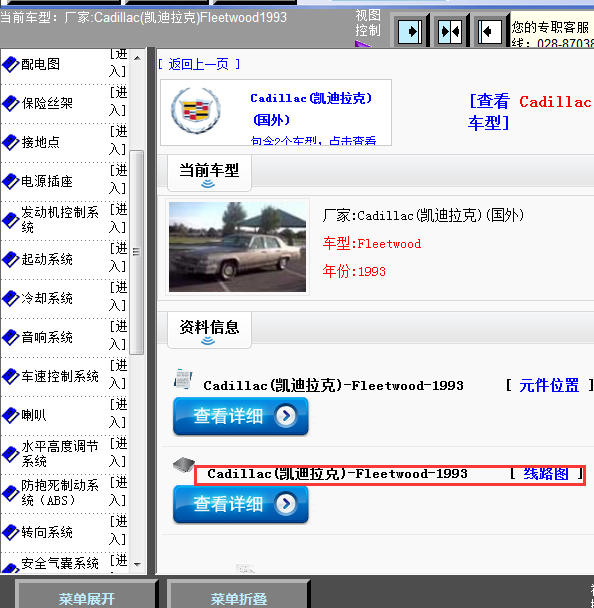Image resolution: width=594 pixels, height=608 pixels.
Task: Open 电源插座 in the left menu
Action: click(x=47, y=181)
